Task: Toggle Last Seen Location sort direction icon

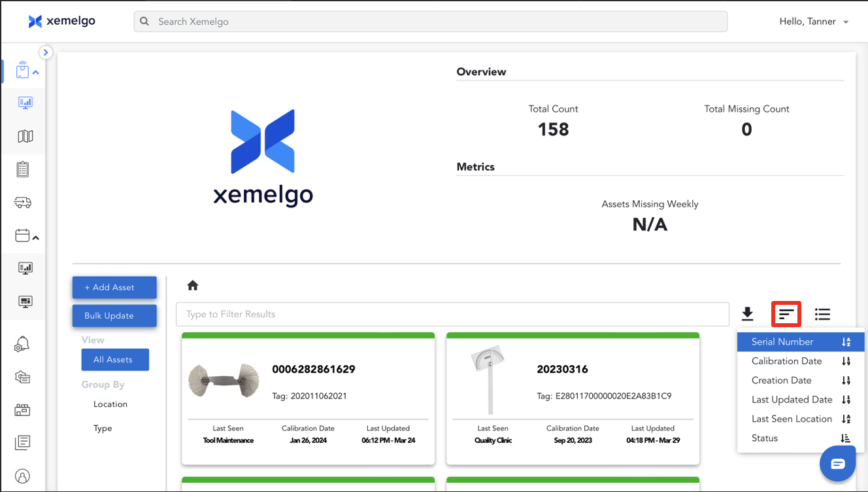Action: [846, 419]
